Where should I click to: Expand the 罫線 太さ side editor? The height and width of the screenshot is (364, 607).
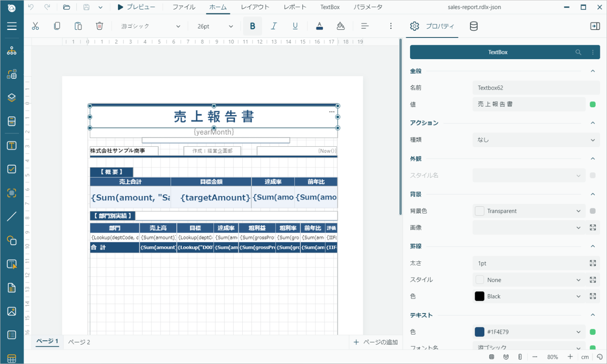click(x=593, y=263)
